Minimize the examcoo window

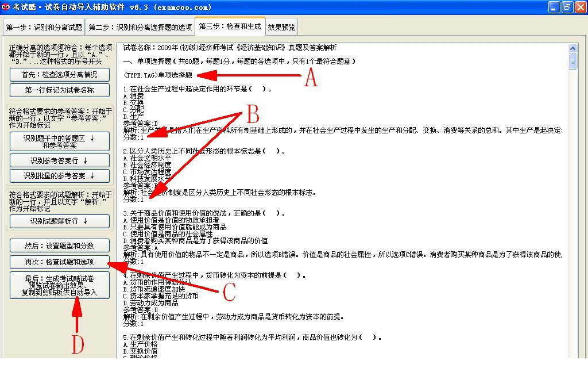click(554, 7)
